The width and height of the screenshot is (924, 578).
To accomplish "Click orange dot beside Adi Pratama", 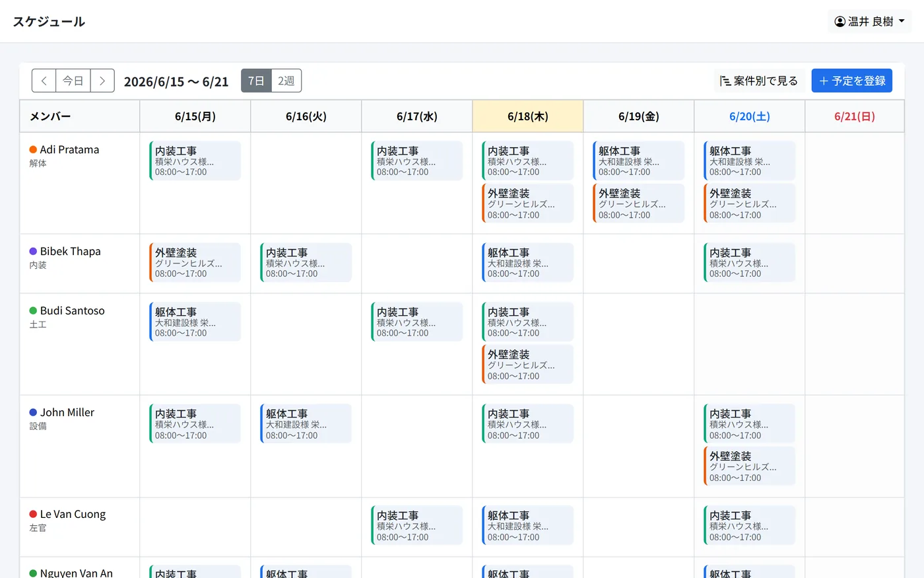I will pos(33,149).
